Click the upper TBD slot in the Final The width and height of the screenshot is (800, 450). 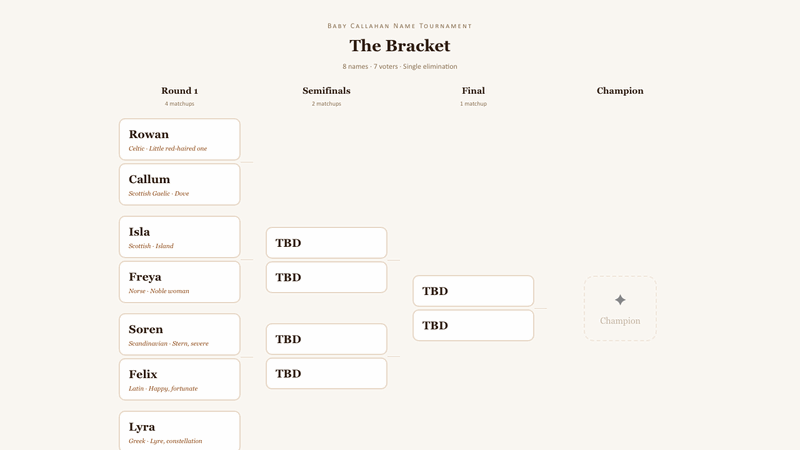[473, 291]
